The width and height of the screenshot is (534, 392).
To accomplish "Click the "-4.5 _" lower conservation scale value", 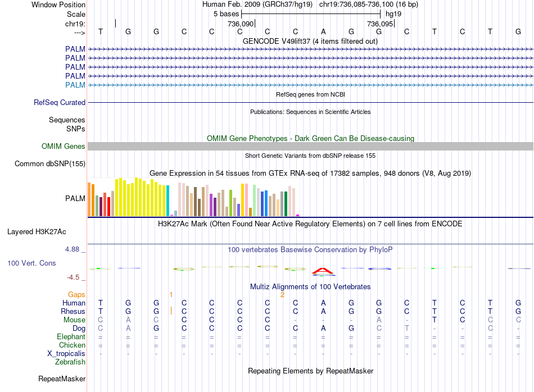I will coord(76,277).
